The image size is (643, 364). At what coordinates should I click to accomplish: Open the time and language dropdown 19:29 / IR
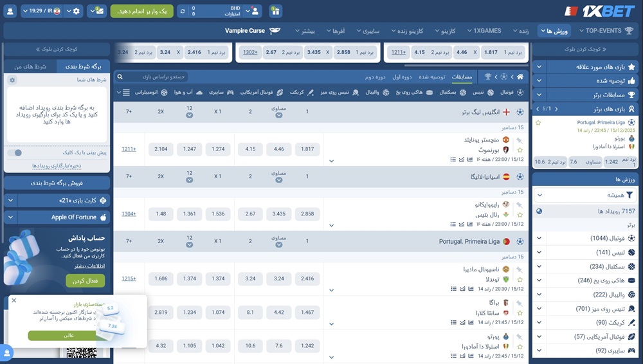tap(41, 11)
